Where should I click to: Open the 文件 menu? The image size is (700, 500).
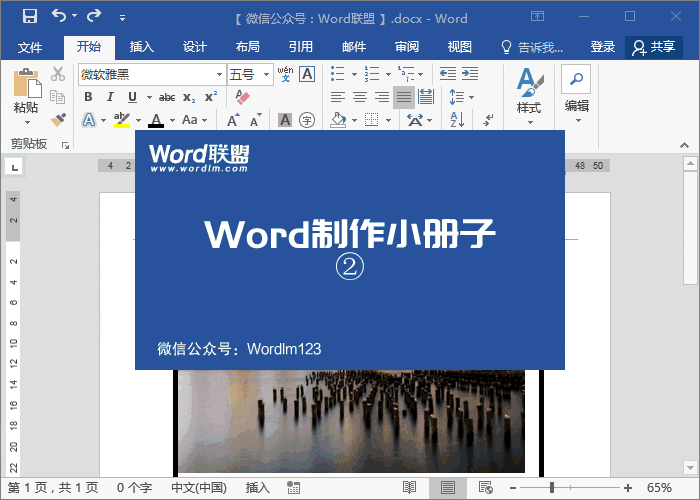point(30,47)
